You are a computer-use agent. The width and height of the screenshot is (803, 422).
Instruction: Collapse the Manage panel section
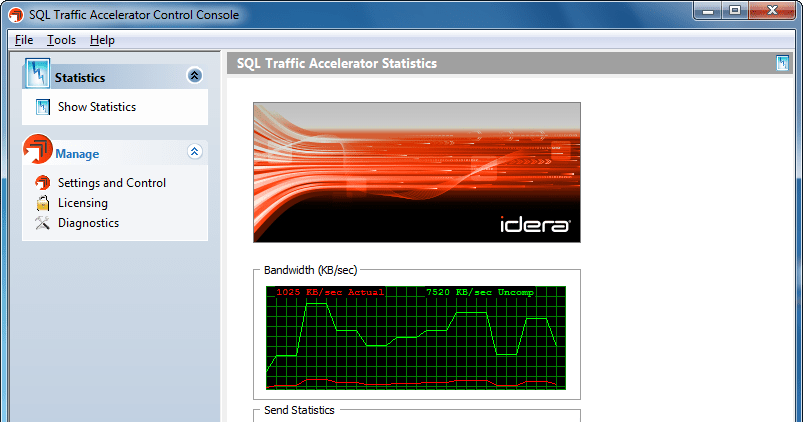click(x=195, y=152)
